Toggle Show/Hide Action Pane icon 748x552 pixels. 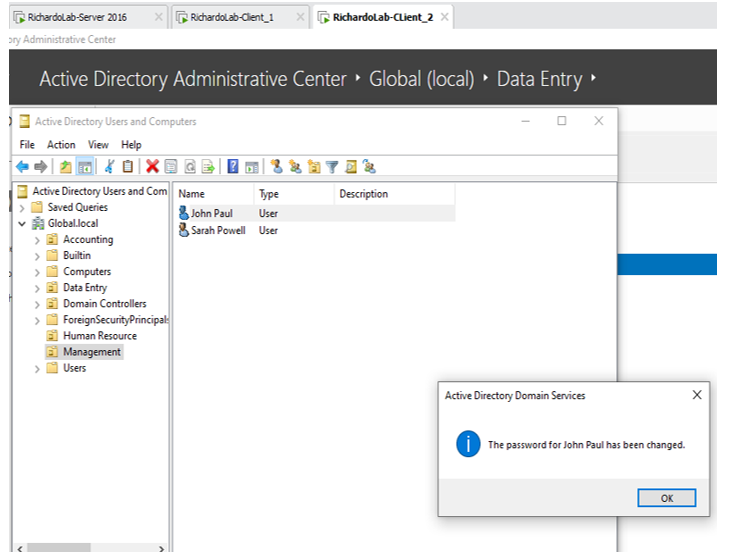(251, 167)
